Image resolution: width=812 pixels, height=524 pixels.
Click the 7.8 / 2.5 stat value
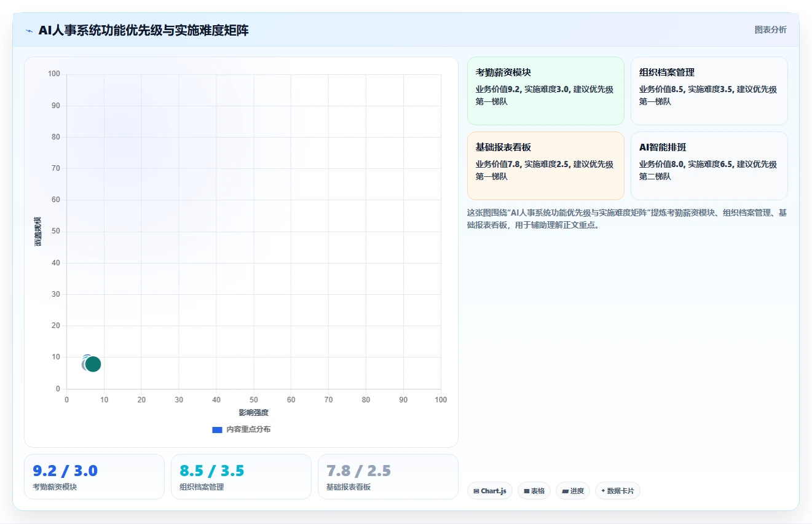[x=359, y=471]
